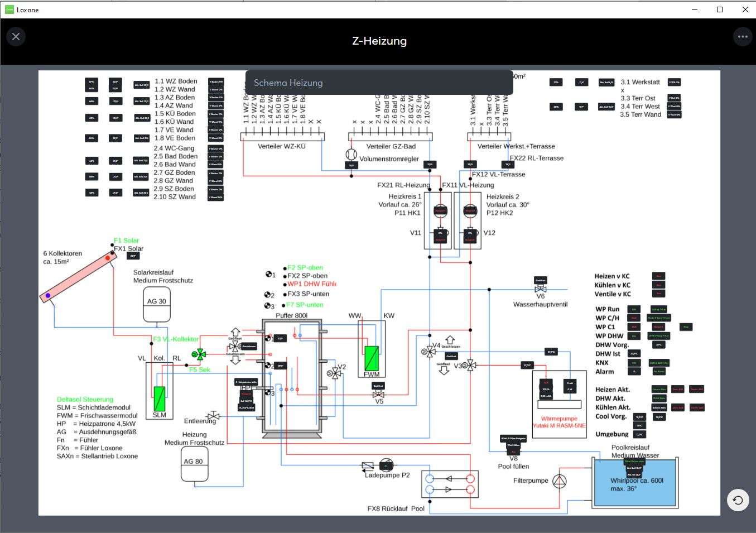Select the V4 three-way valve symbol

(428, 350)
